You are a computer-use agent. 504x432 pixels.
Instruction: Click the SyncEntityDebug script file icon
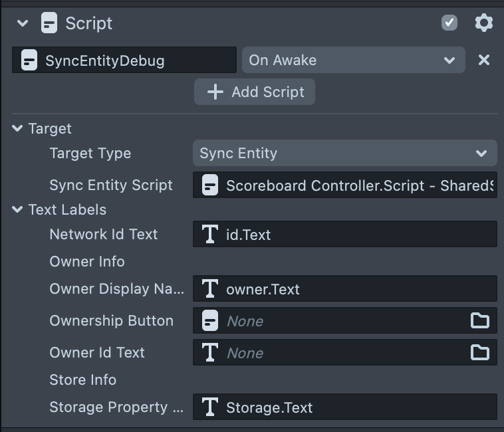29,60
